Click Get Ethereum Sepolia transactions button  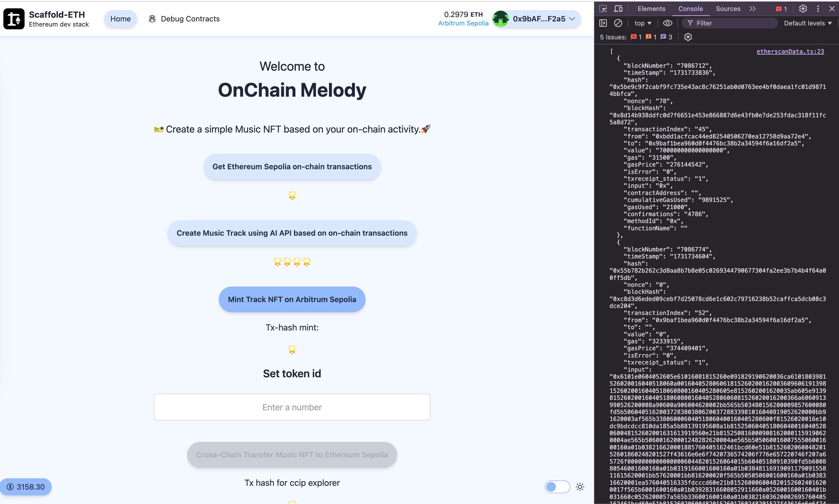(292, 166)
